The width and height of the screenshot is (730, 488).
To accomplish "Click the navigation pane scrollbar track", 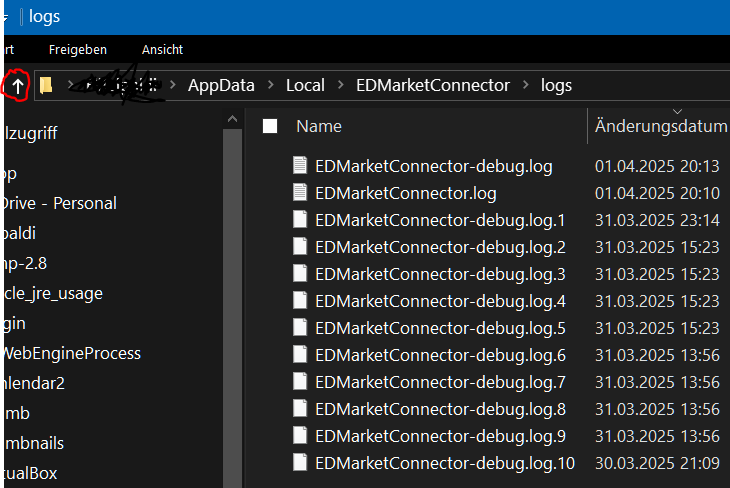I will (x=232, y=309).
